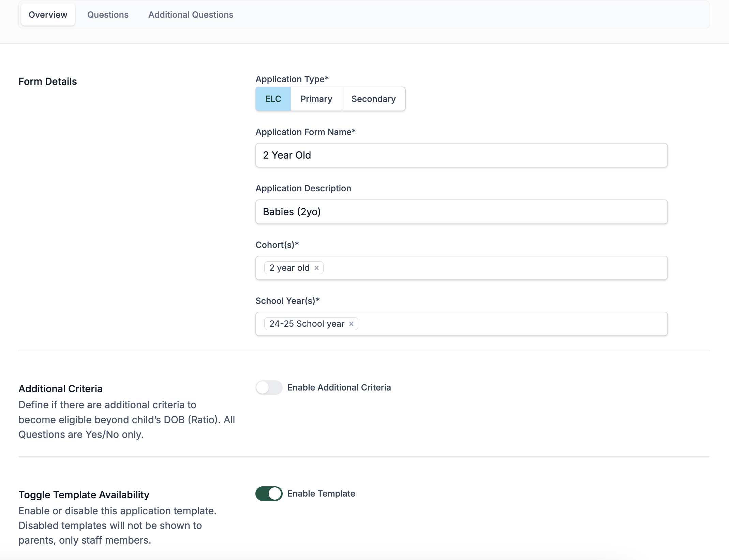Open the School Year(s) multi-select field
This screenshot has height=560, width=729.
pos(462,324)
